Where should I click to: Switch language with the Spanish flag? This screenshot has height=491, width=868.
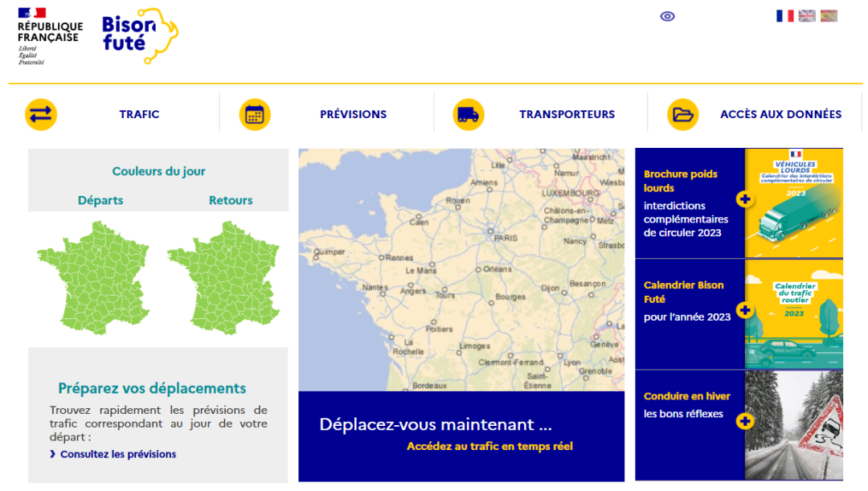point(829,16)
